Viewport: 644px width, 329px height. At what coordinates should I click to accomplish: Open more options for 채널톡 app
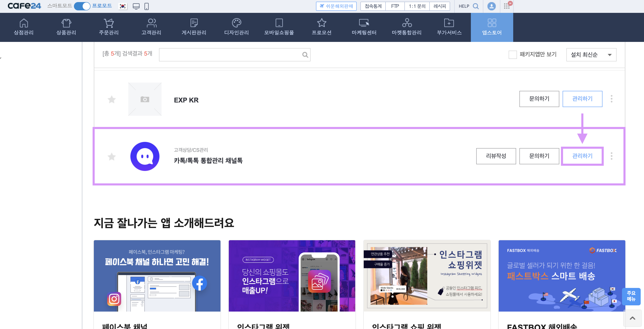(611, 156)
